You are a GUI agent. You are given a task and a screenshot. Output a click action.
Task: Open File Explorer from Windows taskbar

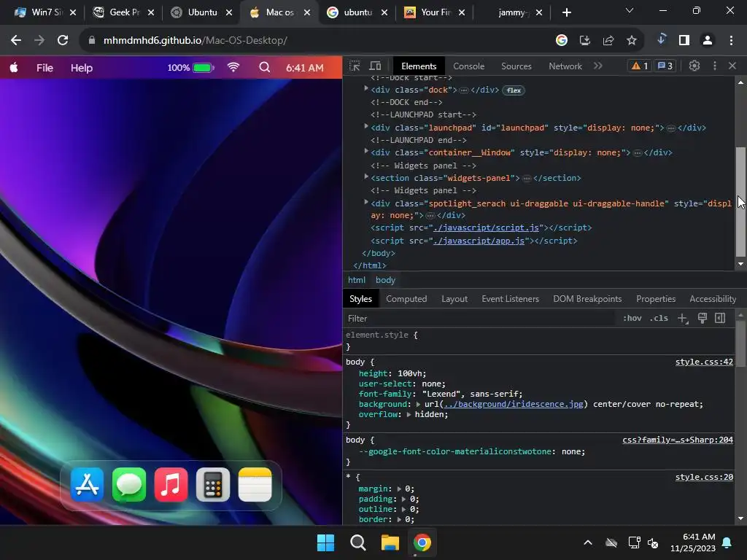coord(390,542)
